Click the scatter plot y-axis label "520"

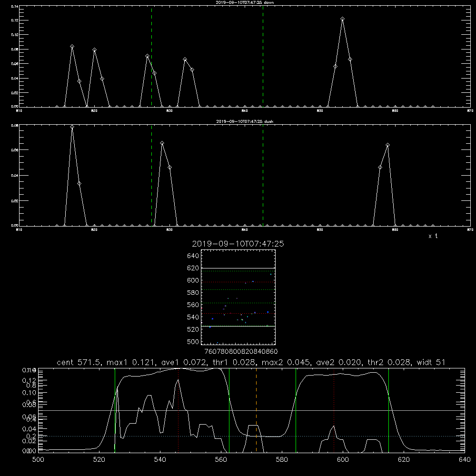point(193,329)
